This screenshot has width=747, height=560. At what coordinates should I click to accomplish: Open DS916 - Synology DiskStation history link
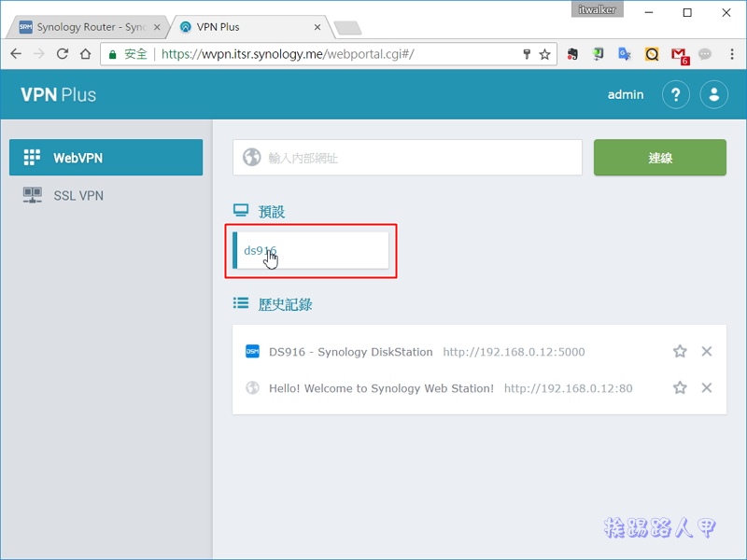click(351, 352)
